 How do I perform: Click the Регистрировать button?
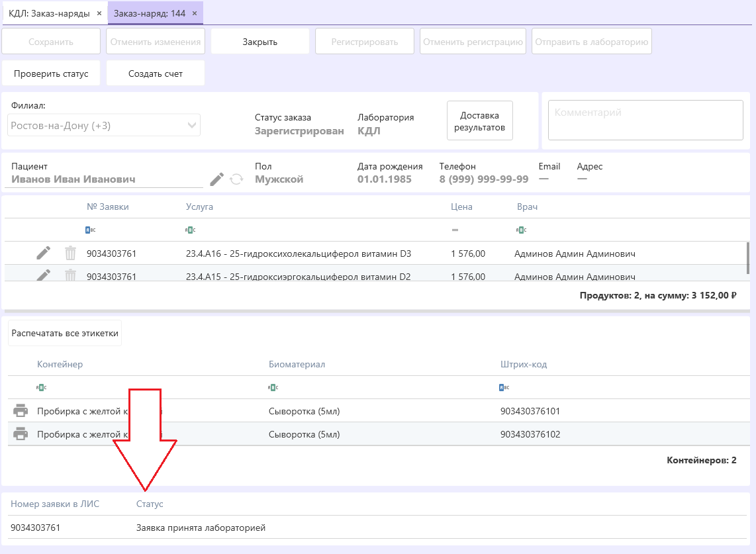[x=365, y=42]
